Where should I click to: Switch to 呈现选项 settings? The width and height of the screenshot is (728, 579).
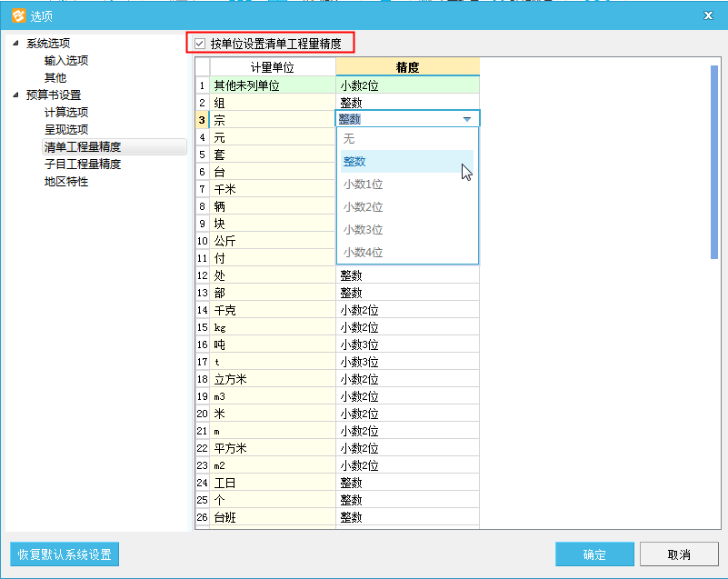[66, 130]
